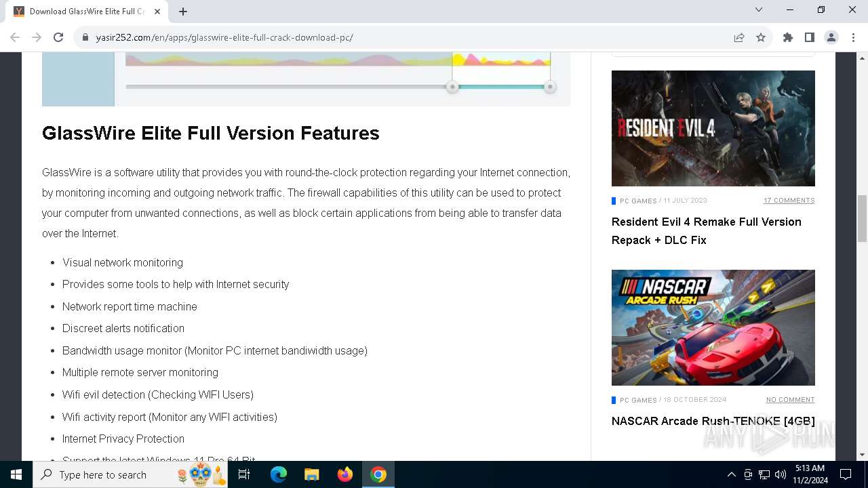
Task: Open NASCAR Arcade Rush-TENOKE article link
Action: click(713, 421)
